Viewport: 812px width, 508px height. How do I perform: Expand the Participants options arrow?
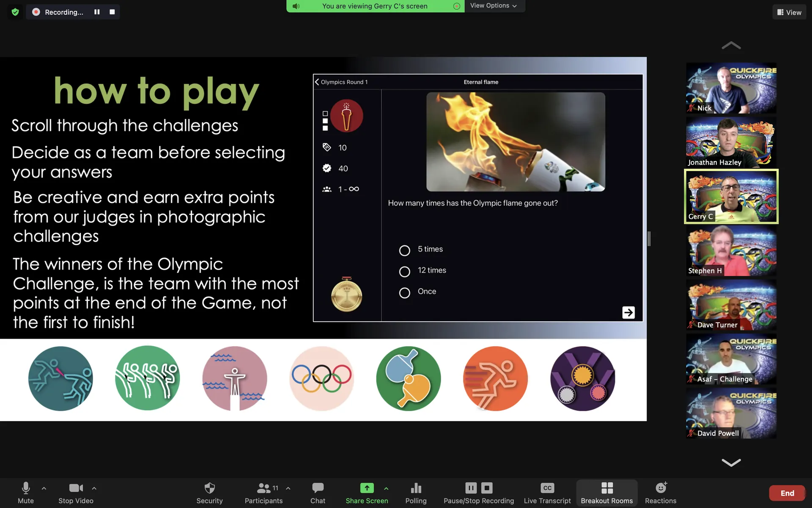click(x=288, y=488)
